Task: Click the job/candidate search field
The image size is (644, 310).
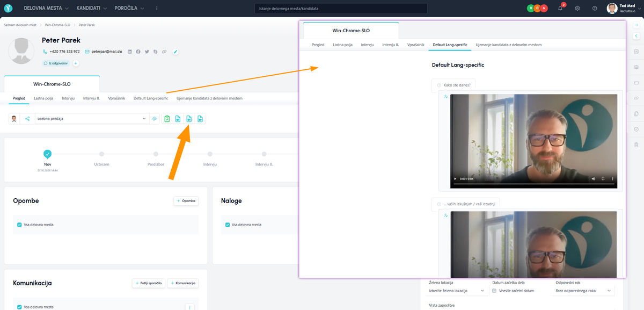Action: [x=341, y=9]
